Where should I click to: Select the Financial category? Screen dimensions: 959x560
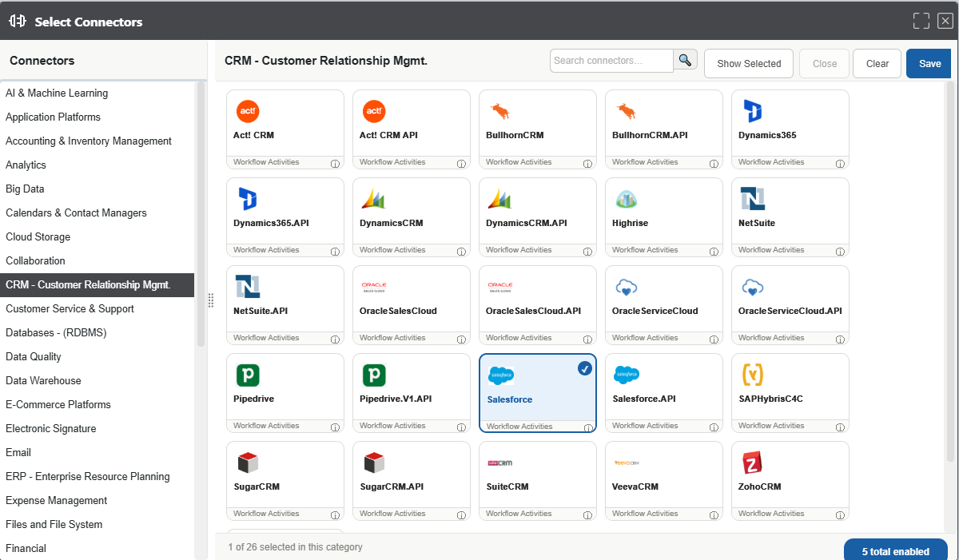click(x=97, y=549)
